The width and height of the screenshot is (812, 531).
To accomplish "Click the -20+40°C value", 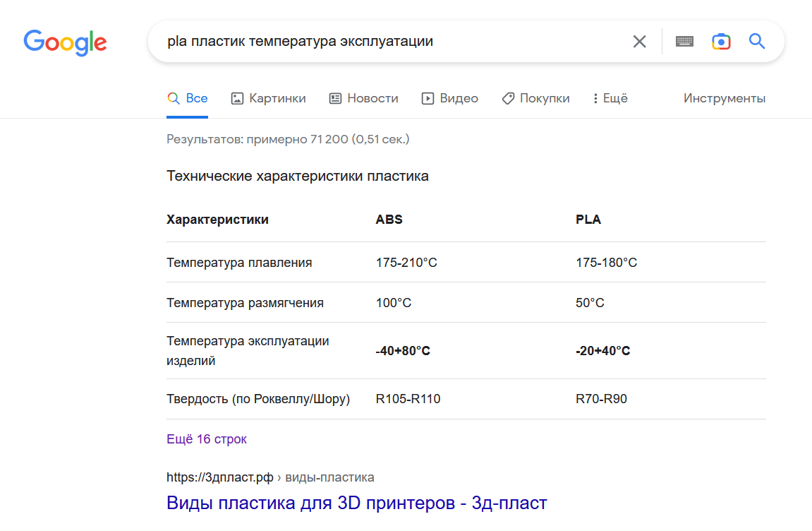I will [602, 351].
